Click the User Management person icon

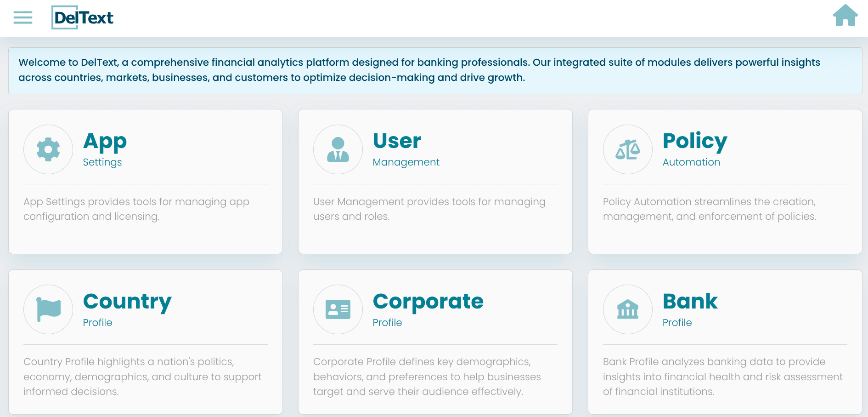(x=338, y=149)
